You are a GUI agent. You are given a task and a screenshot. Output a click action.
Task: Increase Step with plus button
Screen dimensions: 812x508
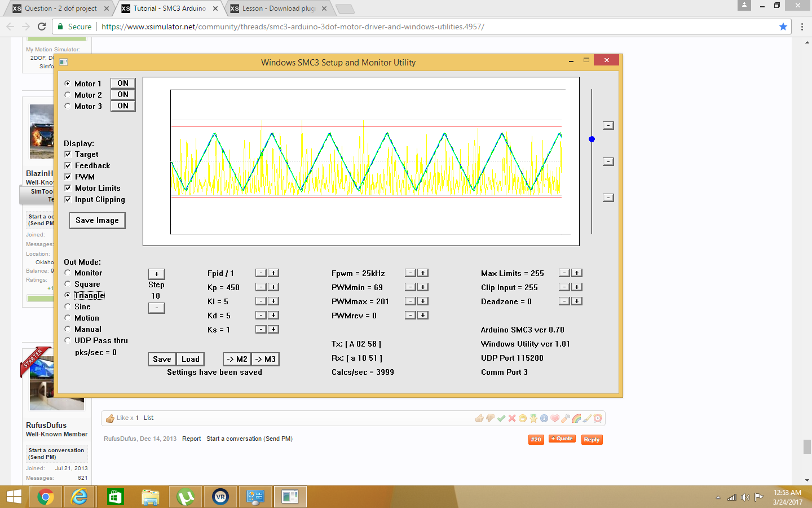(x=157, y=274)
